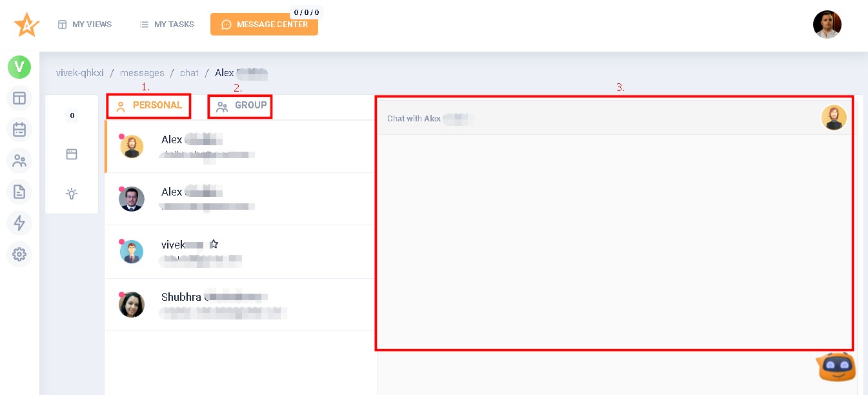Viewport: 868px width, 395px height.
Task: Open the ideas lightbulb icon
Action: (x=72, y=192)
